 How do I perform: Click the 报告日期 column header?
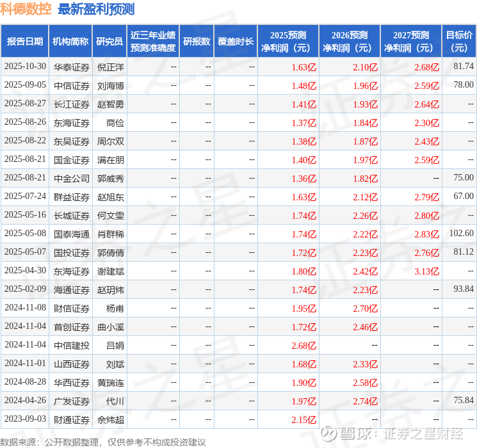tap(24, 42)
